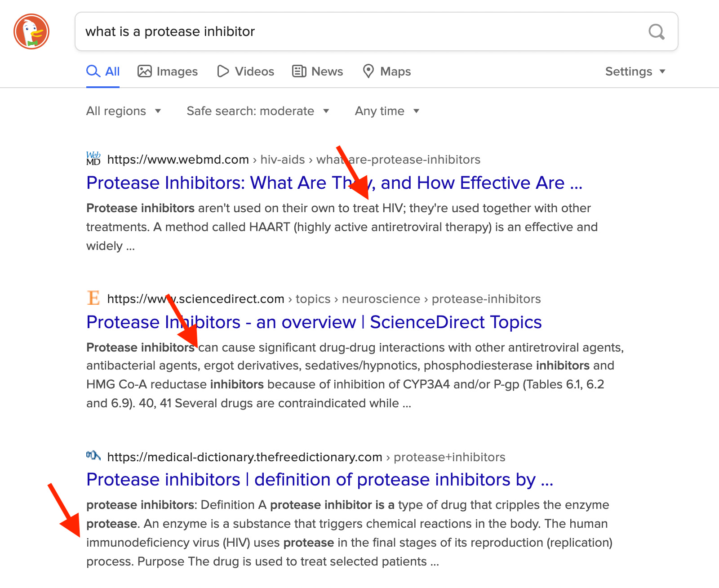Click the All tab magnifier icon
719x588 pixels.
click(x=93, y=71)
